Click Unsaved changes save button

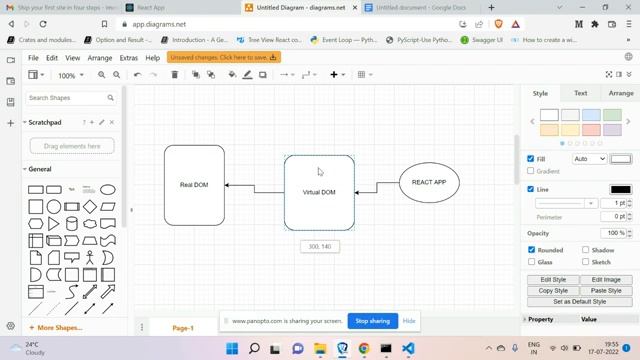(224, 57)
